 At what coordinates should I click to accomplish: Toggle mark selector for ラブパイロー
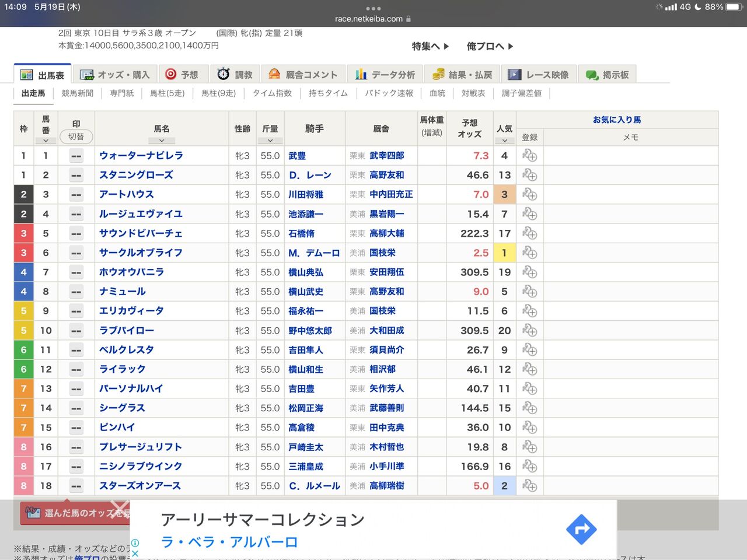pyautogui.click(x=76, y=330)
